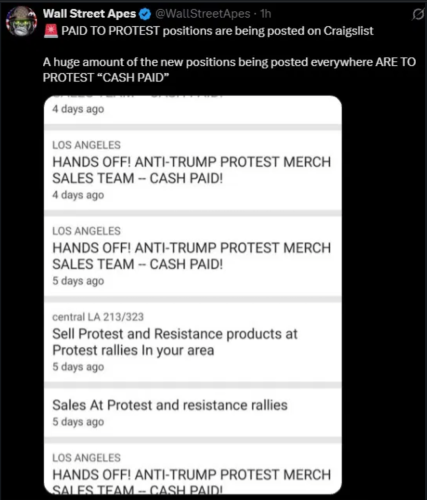Image resolution: width=427 pixels, height=500 pixels.
Task: Click the Wall Street Apes profile avatar
Action: [x=22, y=21]
